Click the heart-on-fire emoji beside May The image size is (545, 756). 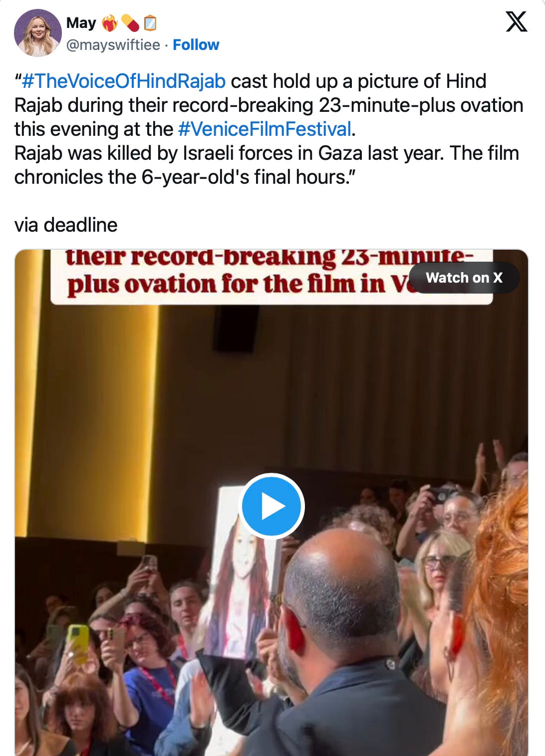(x=109, y=23)
